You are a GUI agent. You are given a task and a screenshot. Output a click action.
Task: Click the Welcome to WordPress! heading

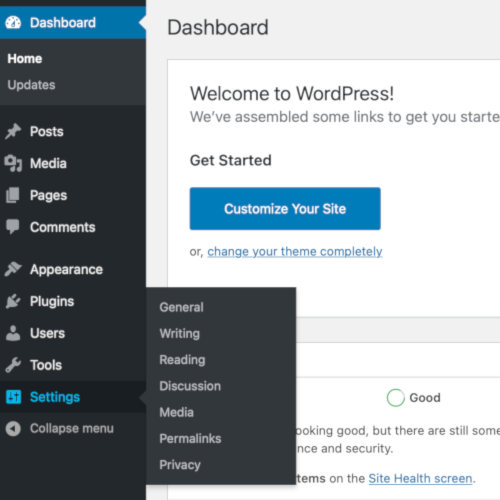point(292,94)
